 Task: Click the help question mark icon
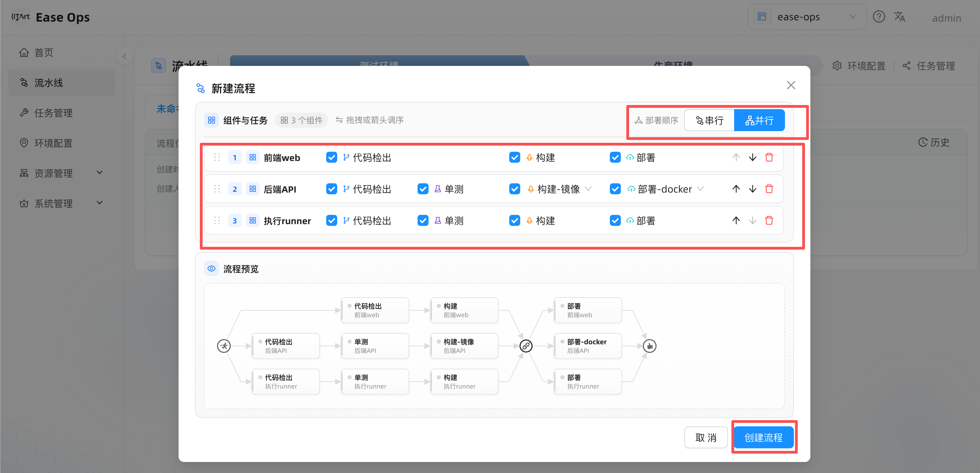[x=879, y=17]
